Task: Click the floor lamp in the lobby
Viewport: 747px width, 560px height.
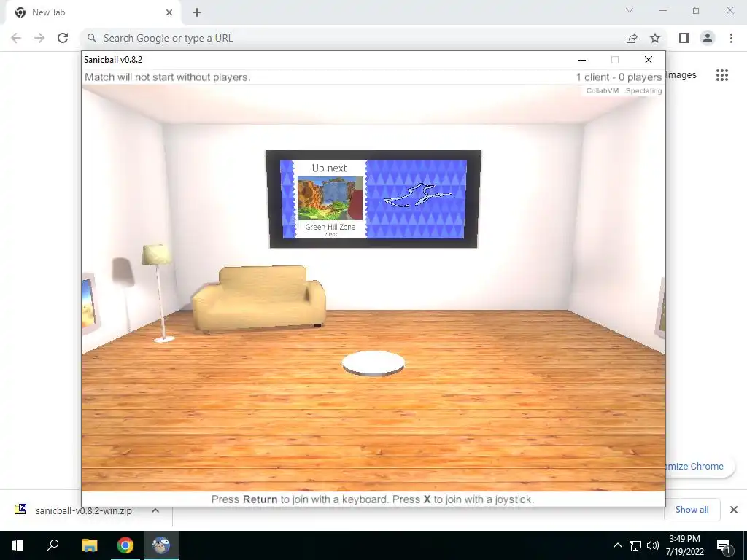Action: point(160,293)
